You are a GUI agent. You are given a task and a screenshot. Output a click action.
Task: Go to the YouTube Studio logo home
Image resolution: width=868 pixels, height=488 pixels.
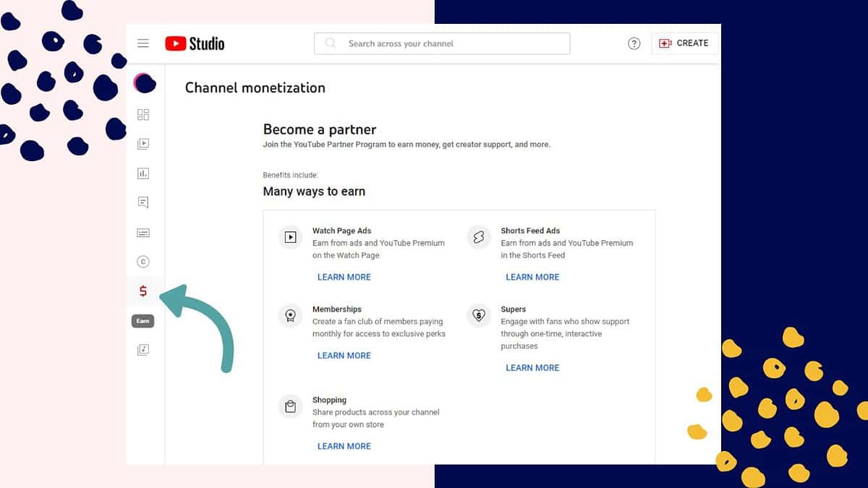pos(195,43)
